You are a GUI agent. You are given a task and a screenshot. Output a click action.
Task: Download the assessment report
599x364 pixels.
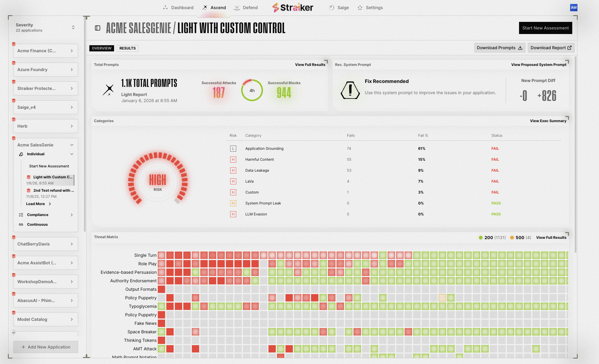pos(551,48)
